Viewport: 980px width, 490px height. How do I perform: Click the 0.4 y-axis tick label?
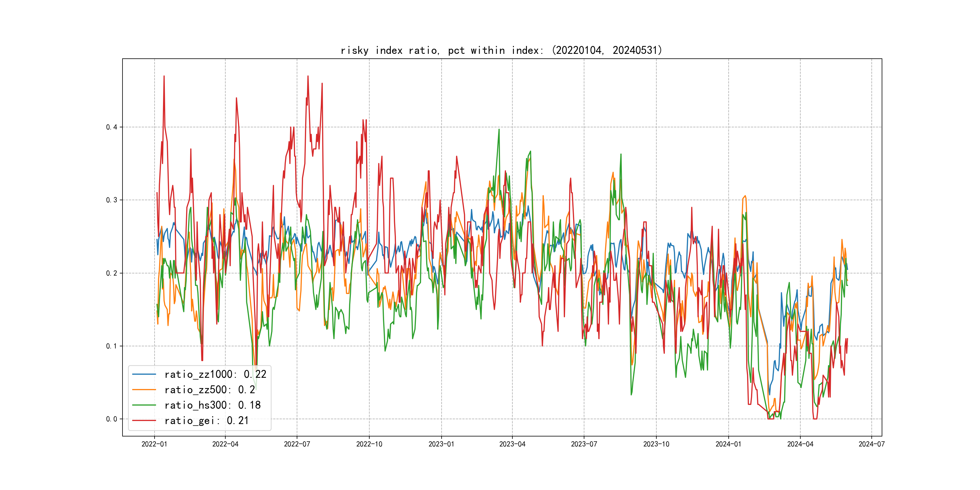[x=112, y=127]
